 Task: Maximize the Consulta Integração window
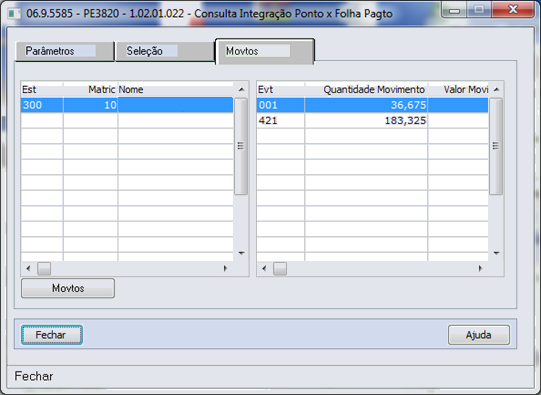point(479,10)
